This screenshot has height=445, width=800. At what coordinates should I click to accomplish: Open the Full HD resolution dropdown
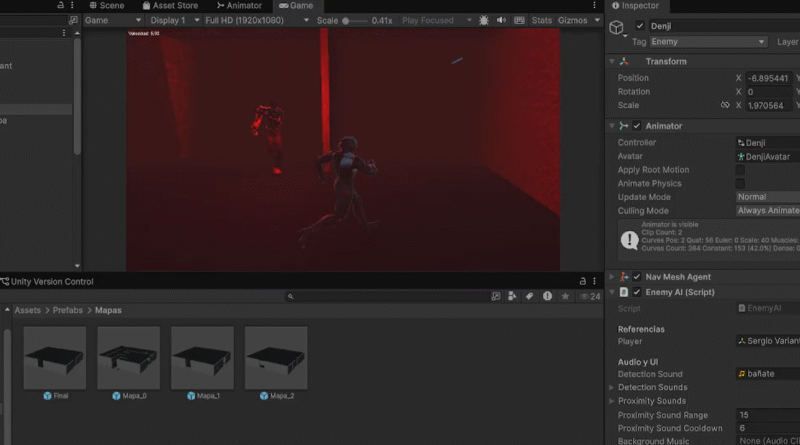coord(257,20)
